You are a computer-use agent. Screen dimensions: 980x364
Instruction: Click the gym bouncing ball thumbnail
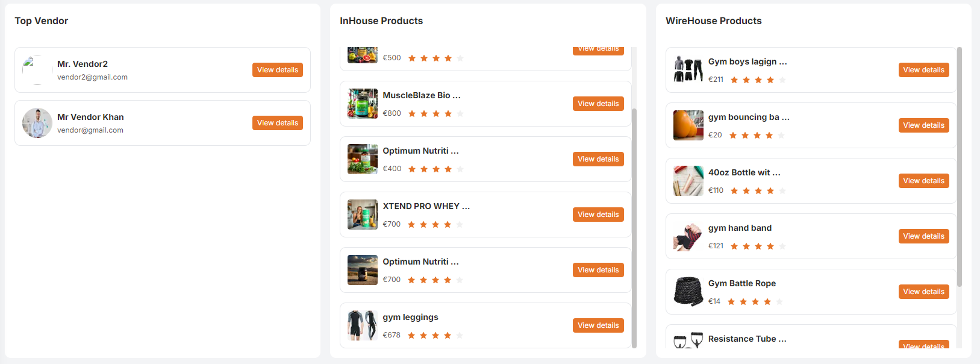point(688,125)
